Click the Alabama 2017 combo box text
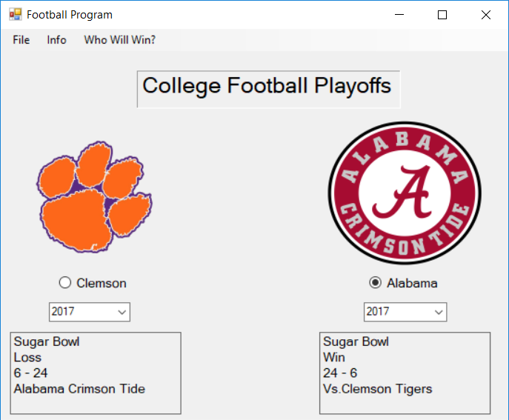Image resolution: width=509 pixels, height=420 pixels. pos(378,312)
